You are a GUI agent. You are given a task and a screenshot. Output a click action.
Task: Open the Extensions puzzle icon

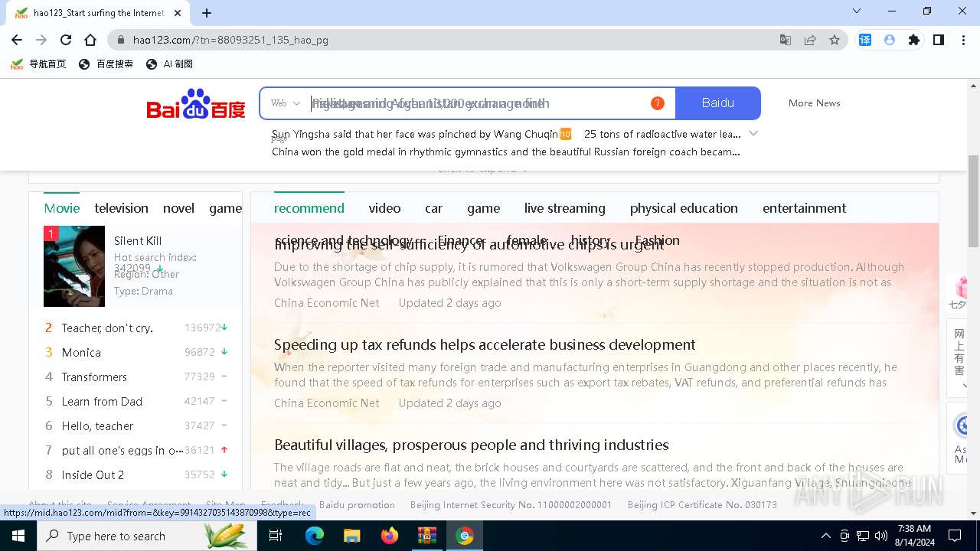point(914,40)
